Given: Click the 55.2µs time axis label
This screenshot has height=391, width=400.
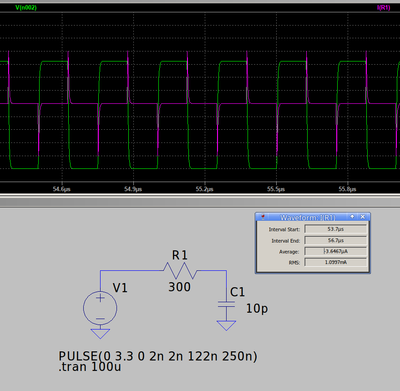Looking at the screenshot, I should click(x=204, y=189).
